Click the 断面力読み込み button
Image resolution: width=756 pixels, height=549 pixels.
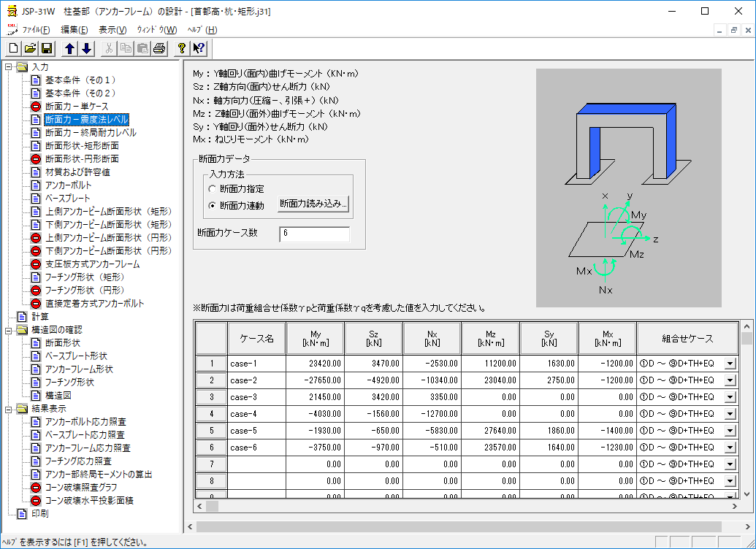[313, 204]
